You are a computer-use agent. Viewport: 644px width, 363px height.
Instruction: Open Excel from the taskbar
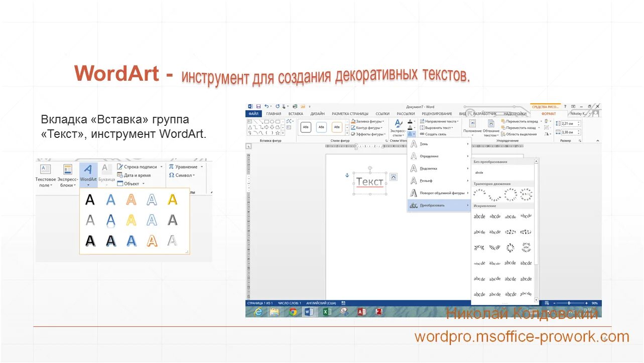(x=327, y=312)
